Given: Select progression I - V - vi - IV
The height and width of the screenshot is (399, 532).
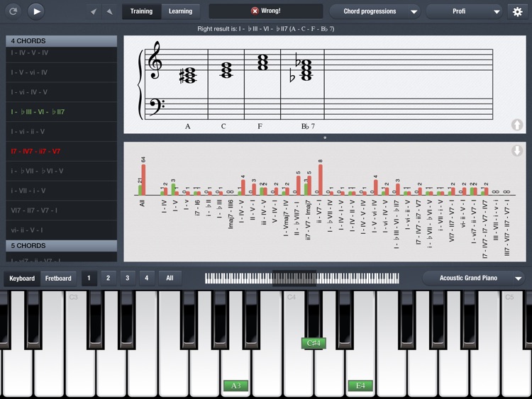Looking at the screenshot, I should (62, 72).
